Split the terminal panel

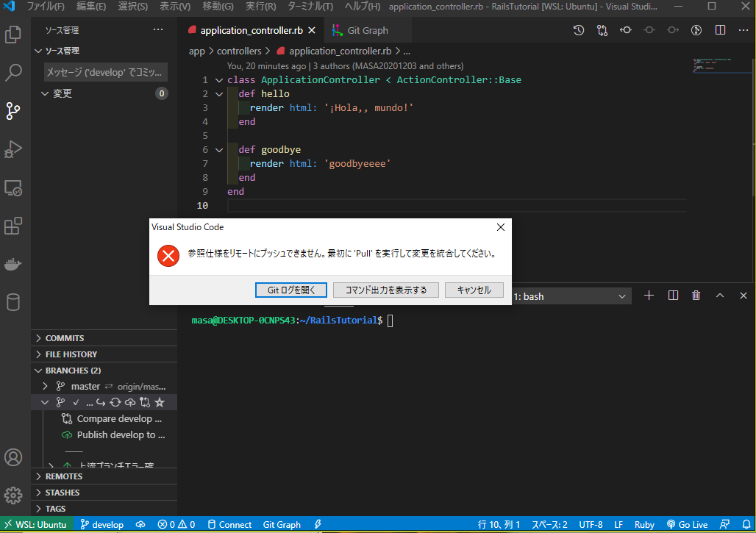(673, 296)
